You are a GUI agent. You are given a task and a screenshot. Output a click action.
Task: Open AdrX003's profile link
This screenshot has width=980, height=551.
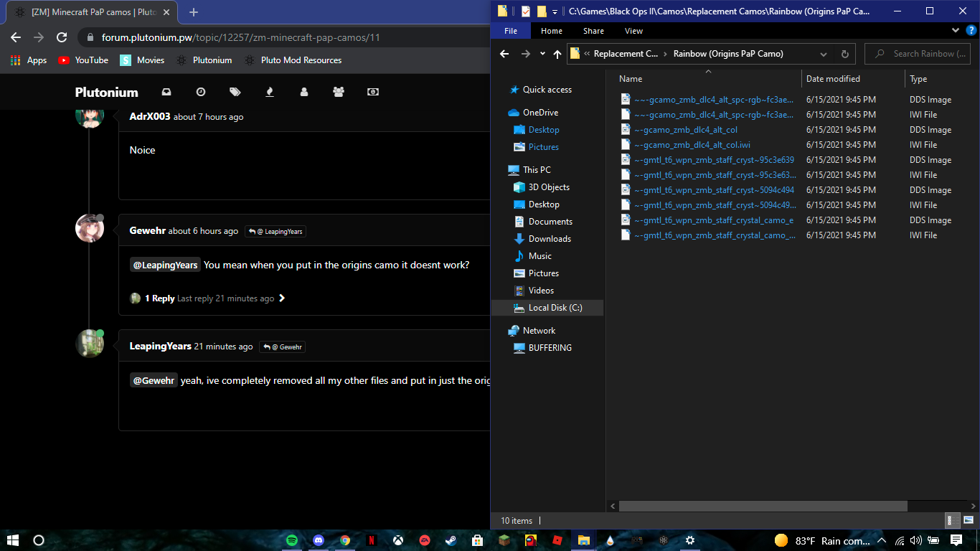pos(150,116)
